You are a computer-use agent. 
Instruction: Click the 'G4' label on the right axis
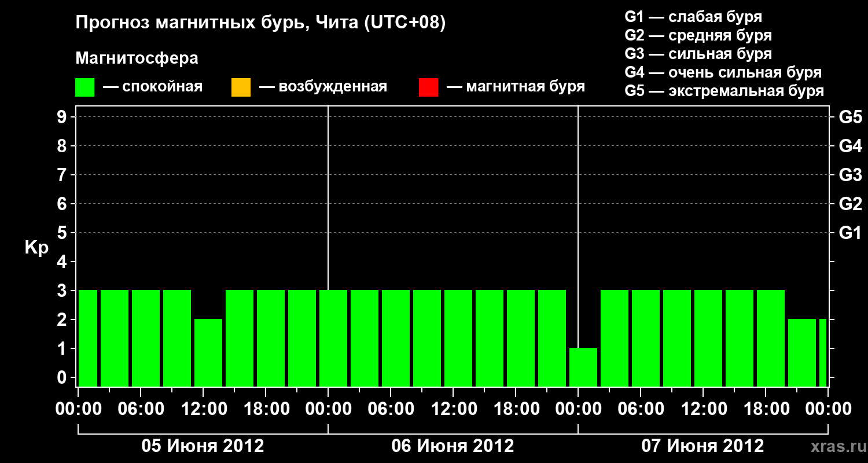coord(850,146)
